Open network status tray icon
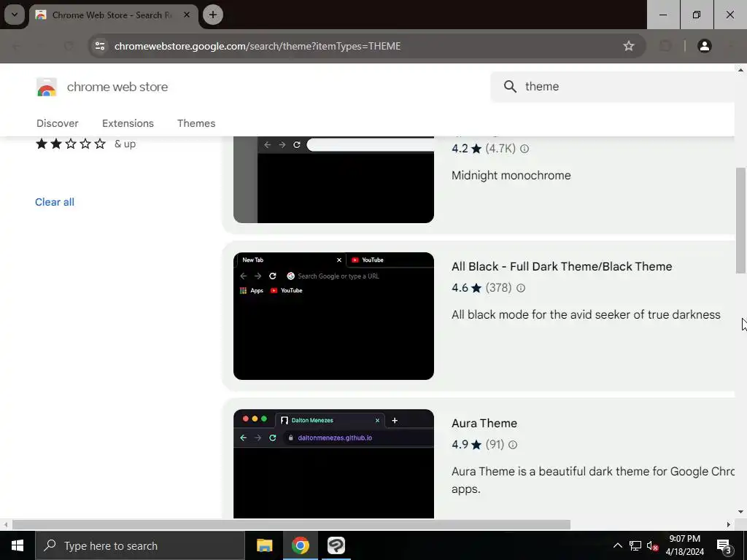The image size is (747, 560). (635, 545)
